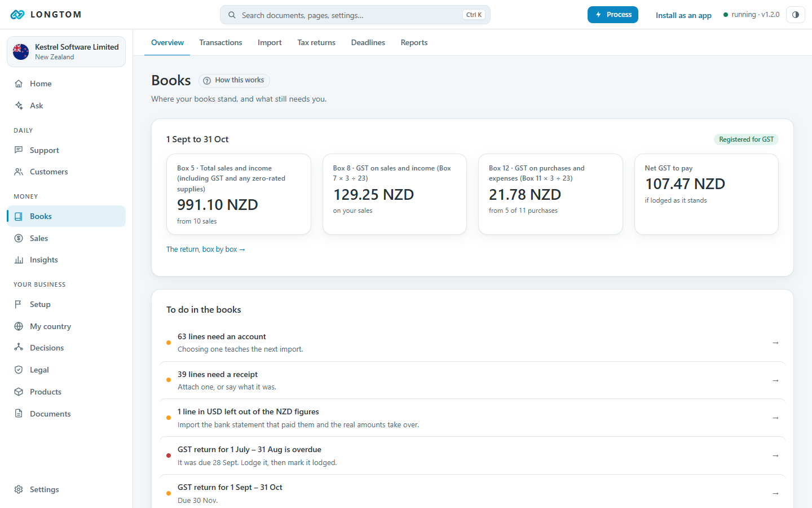The width and height of the screenshot is (812, 508).
Task: Open the Kestrel Software Limited company switcher
Action: pyautogui.click(x=66, y=52)
